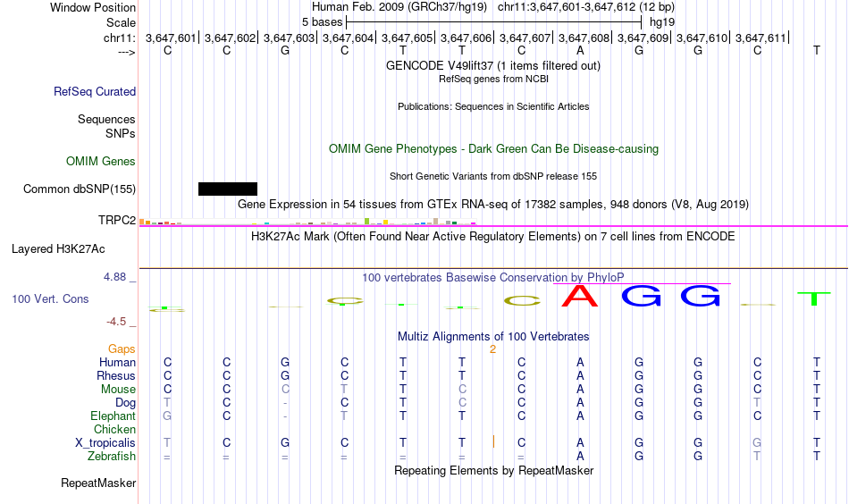The height and width of the screenshot is (504, 849).
Task: Click the OMIM Genes track label
Action: tap(101, 162)
